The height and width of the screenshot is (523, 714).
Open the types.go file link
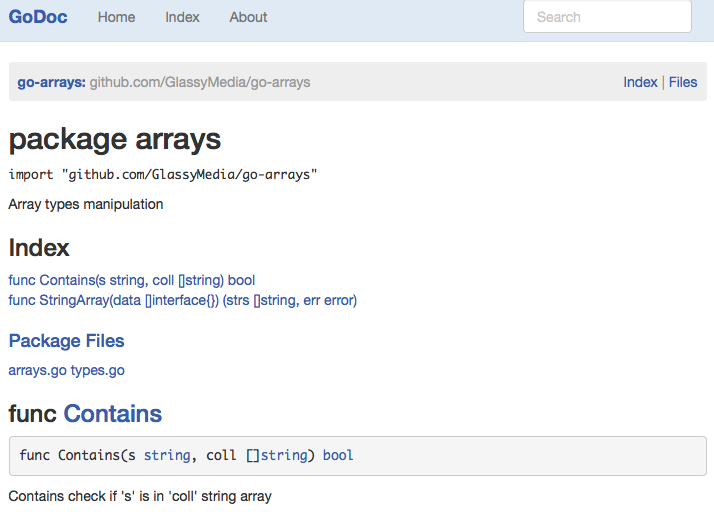coord(97,371)
